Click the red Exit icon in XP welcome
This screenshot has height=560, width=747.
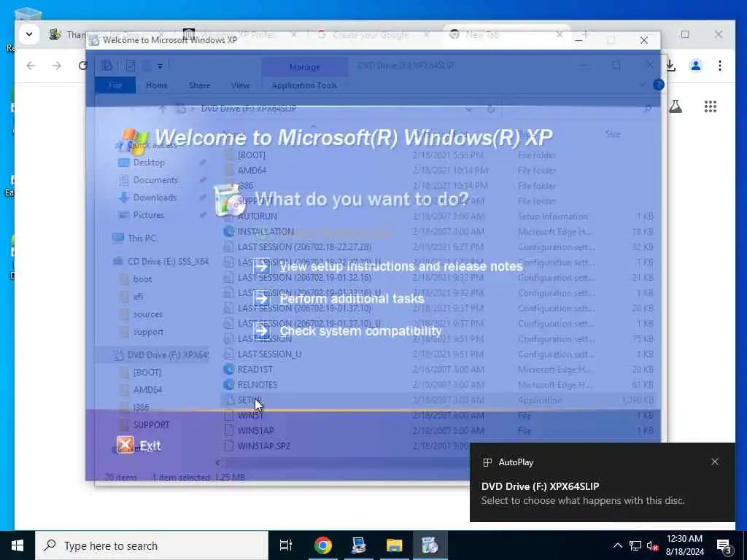[x=125, y=445]
